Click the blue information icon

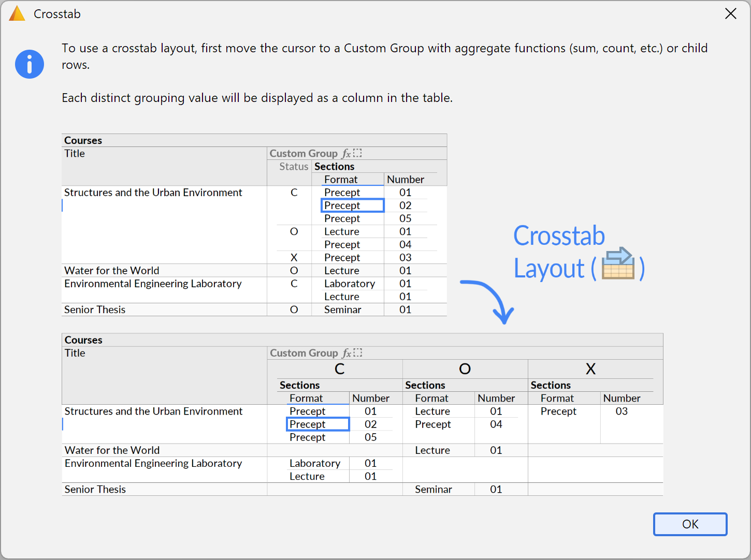point(30,64)
